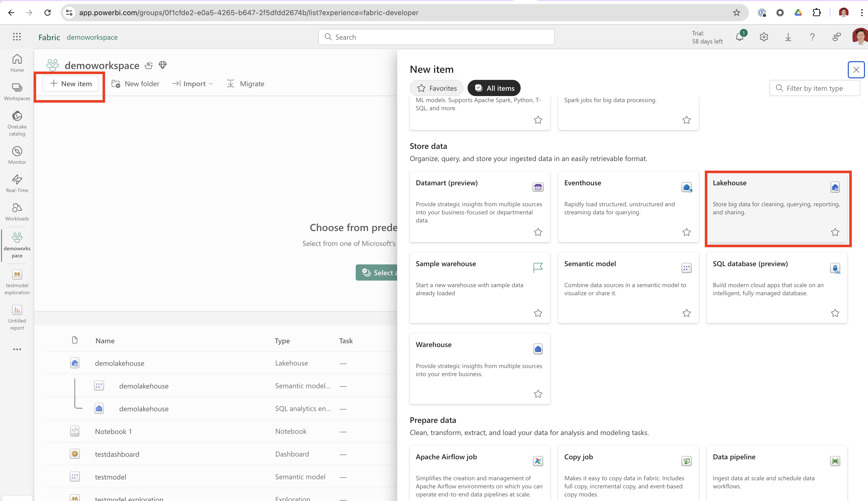The height and width of the screenshot is (501, 868).
Task: Select the SQL database (preview) card
Action: 777,287
